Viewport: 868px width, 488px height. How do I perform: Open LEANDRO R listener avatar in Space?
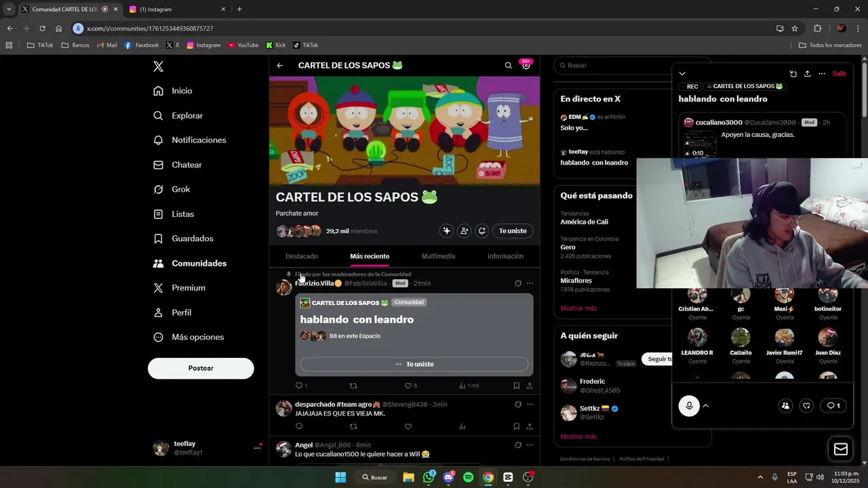pos(697,337)
